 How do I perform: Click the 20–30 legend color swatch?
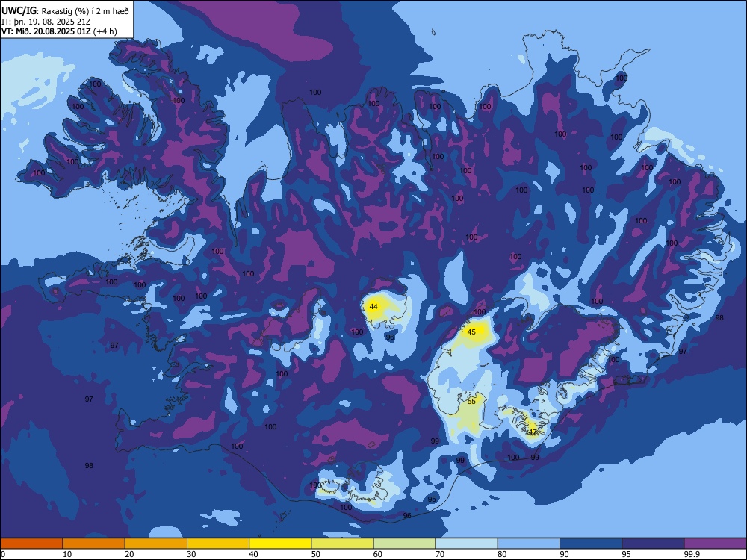click(156, 544)
